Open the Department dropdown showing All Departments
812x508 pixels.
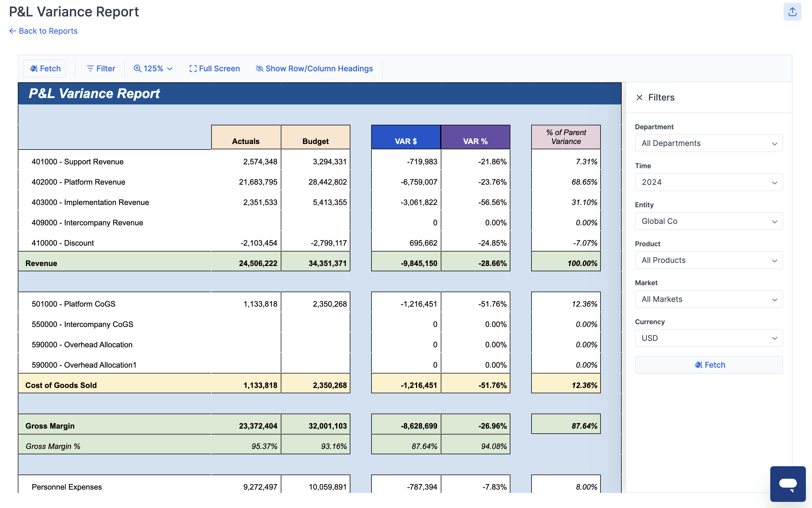point(708,143)
